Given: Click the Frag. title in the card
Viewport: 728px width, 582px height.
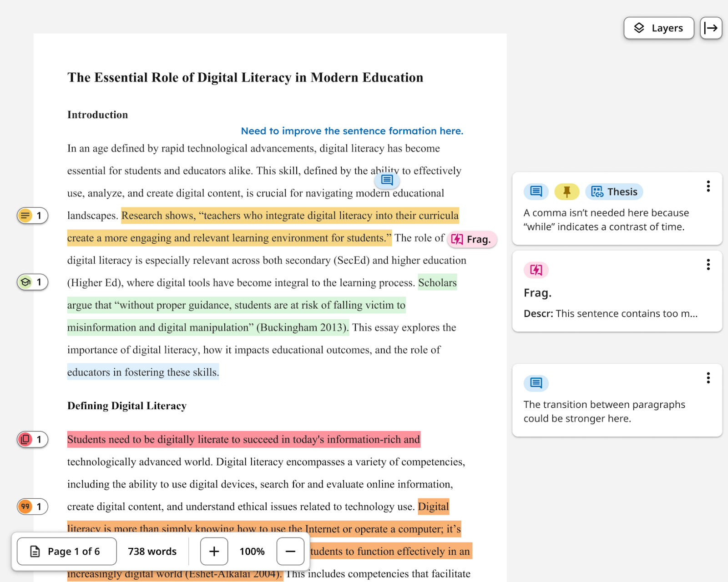Looking at the screenshot, I should tap(537, 293).
